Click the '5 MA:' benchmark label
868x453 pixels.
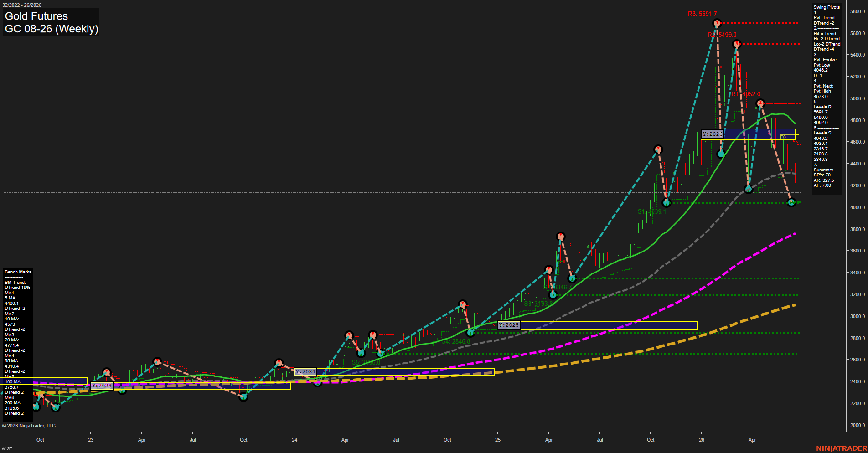[x=10, y=298]
